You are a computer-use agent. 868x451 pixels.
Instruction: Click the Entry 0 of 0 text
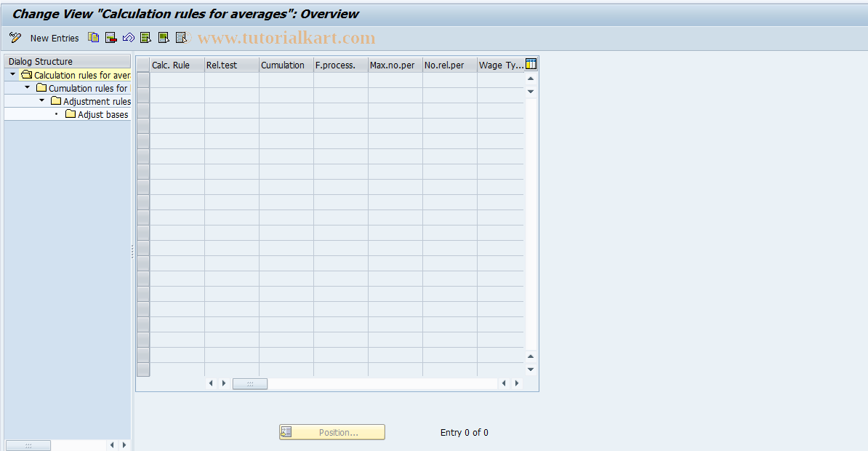[464, 432]
